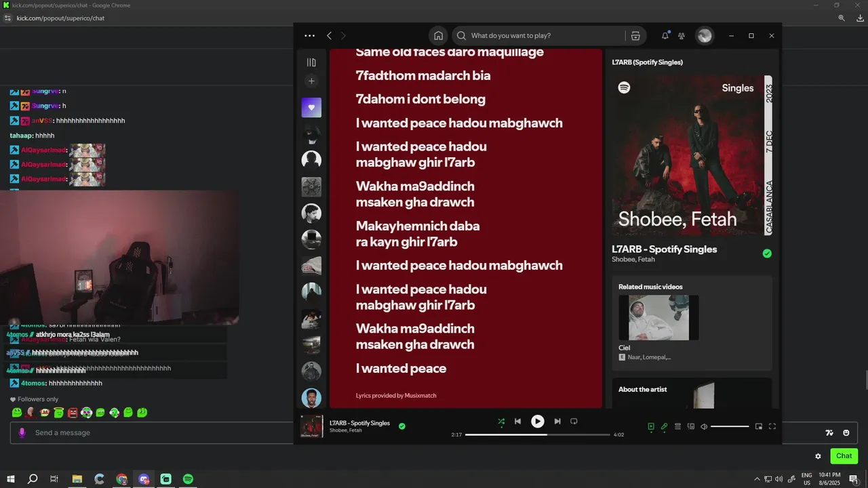868x488 pixels.
Task: Click the purple microphone icon in chat field
Action: pos(22,432)
